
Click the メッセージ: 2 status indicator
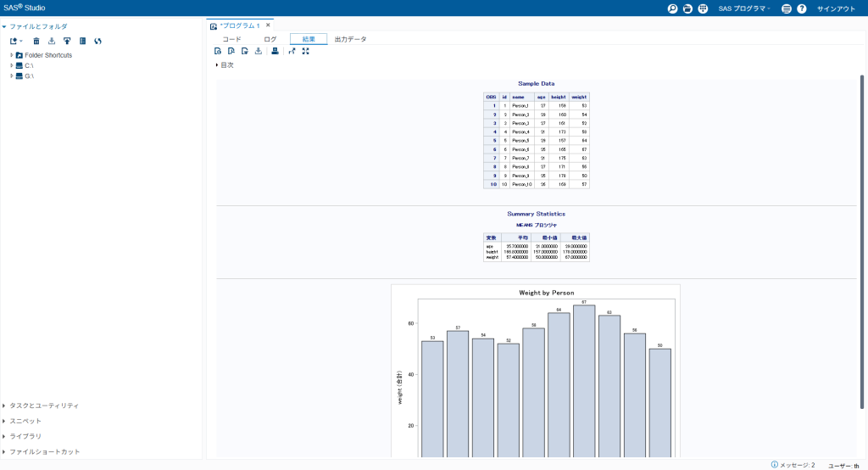coord(797,465)
